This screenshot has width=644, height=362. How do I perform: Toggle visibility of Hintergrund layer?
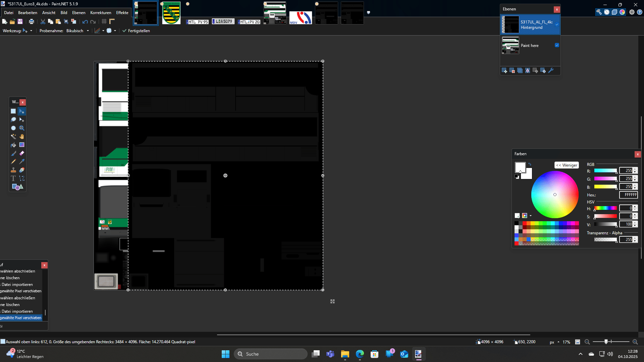click(x=557, y=24)
